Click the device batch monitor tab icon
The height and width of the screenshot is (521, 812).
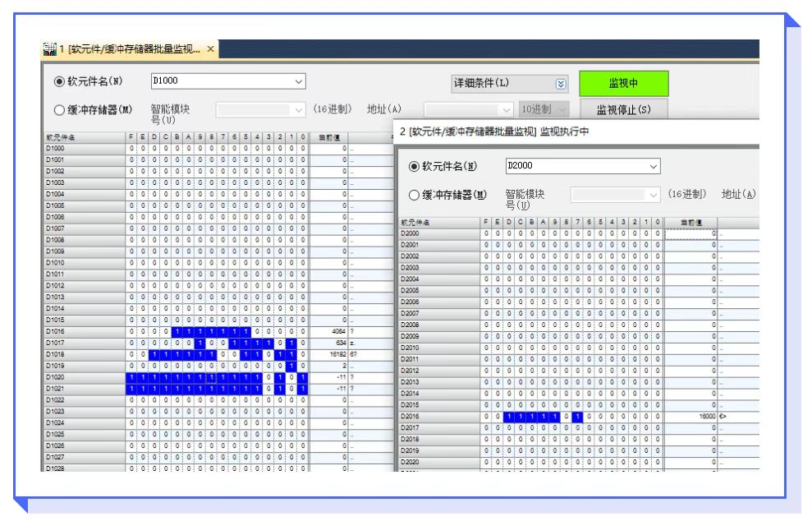[50, 49]
